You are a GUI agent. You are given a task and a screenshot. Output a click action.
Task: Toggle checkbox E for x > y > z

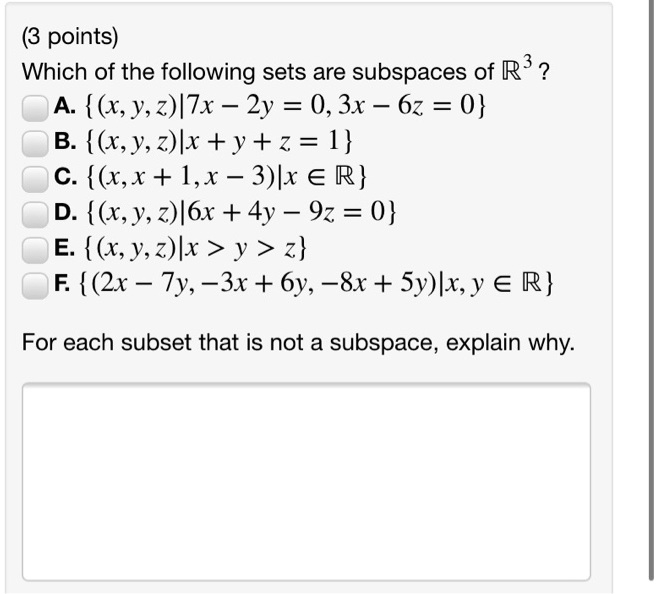pos(35,251)
